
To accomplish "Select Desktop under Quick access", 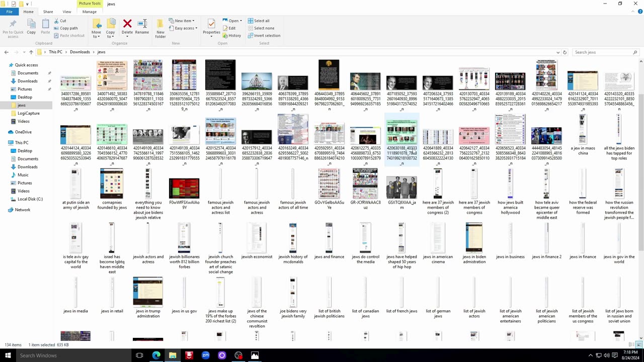I will click(x=25, y=97).
